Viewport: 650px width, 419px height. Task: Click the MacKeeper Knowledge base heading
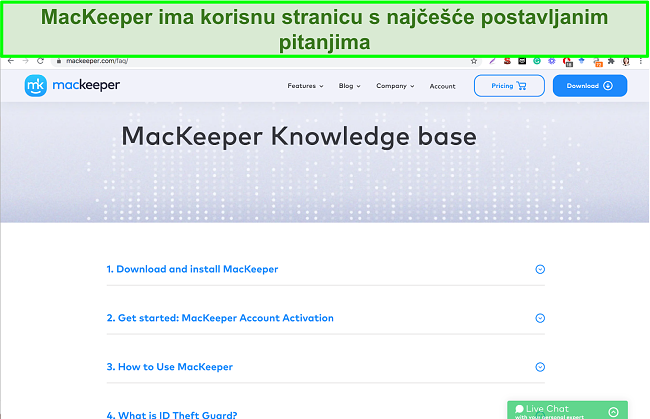pos(299,137)
